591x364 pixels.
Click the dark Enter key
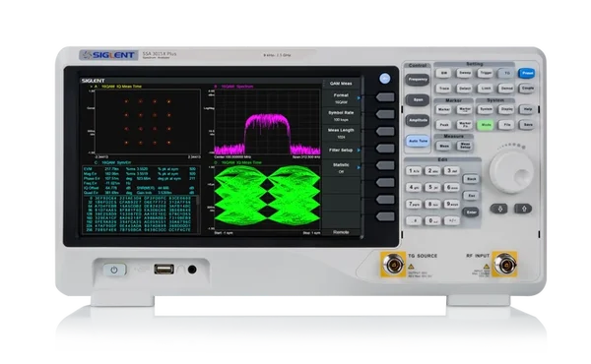471,212
